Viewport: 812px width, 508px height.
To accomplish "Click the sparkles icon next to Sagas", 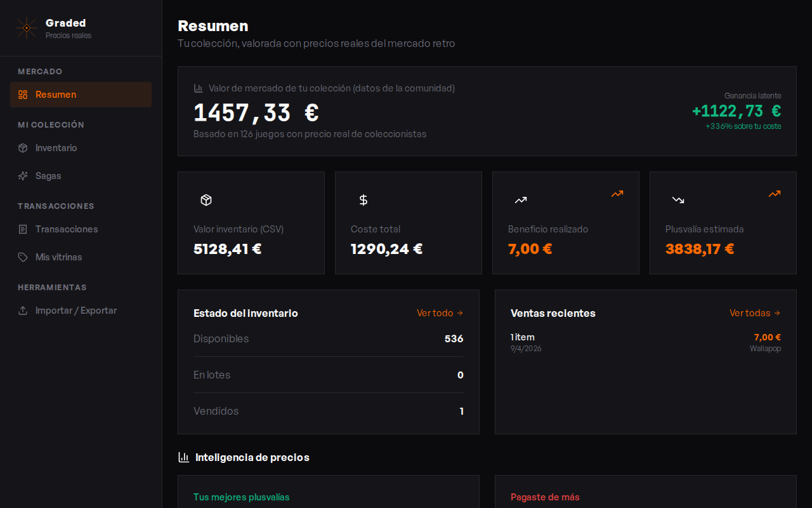I will coord(22,175).
